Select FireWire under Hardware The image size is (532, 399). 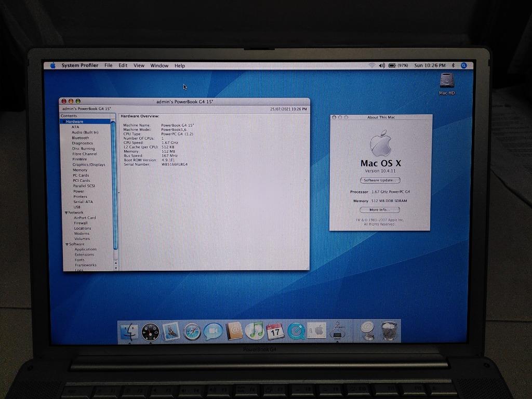pyautogui.click(x=79, y=159)
